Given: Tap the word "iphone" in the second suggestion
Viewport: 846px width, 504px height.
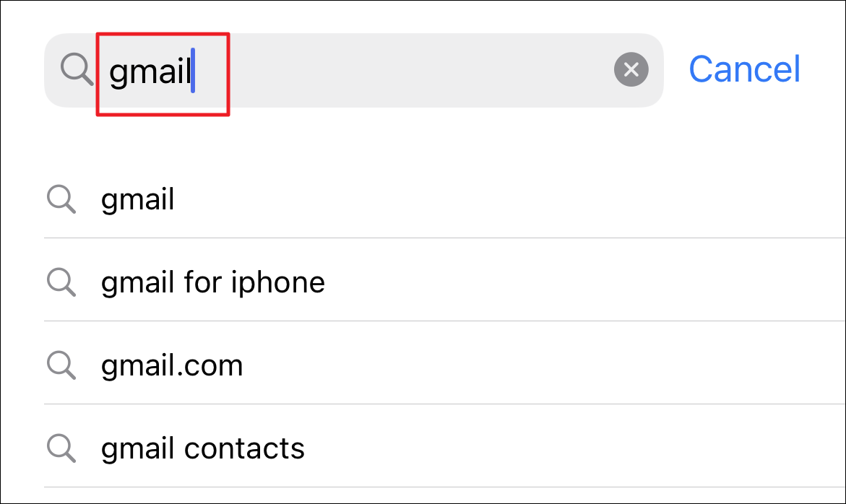Looking at the screenshot, I should (x=278, y=283).
